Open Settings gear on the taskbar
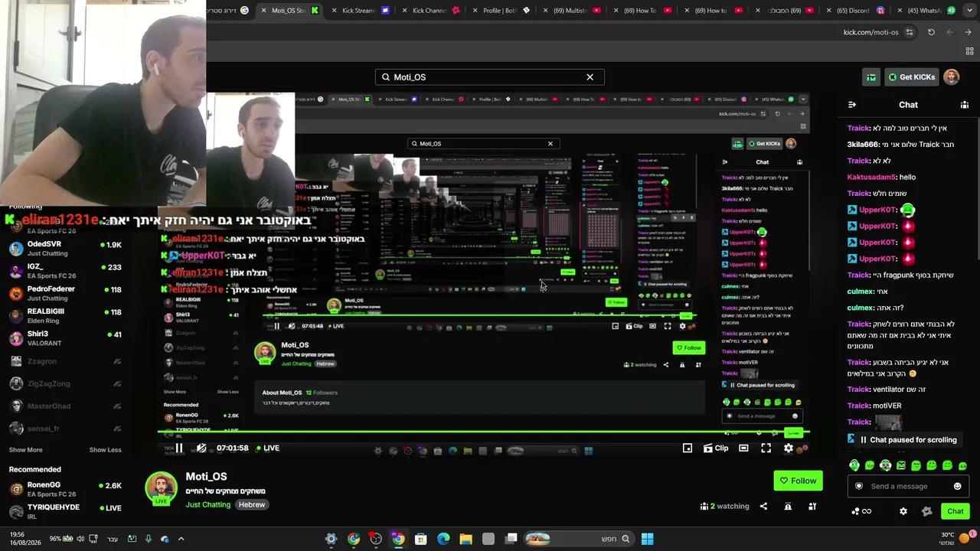The image size is (980, 551). click(331, 539)
